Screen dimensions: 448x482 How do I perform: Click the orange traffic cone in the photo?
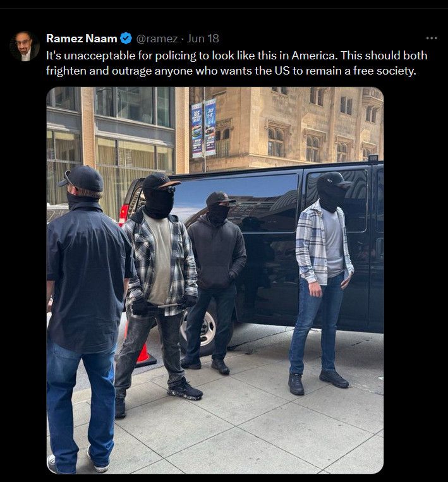click(x=142, y=347)
